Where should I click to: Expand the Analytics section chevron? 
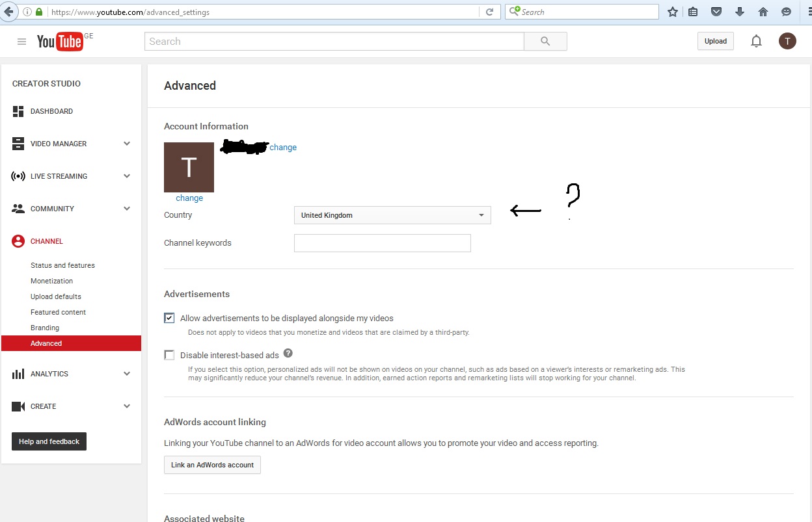pos(127,374)
